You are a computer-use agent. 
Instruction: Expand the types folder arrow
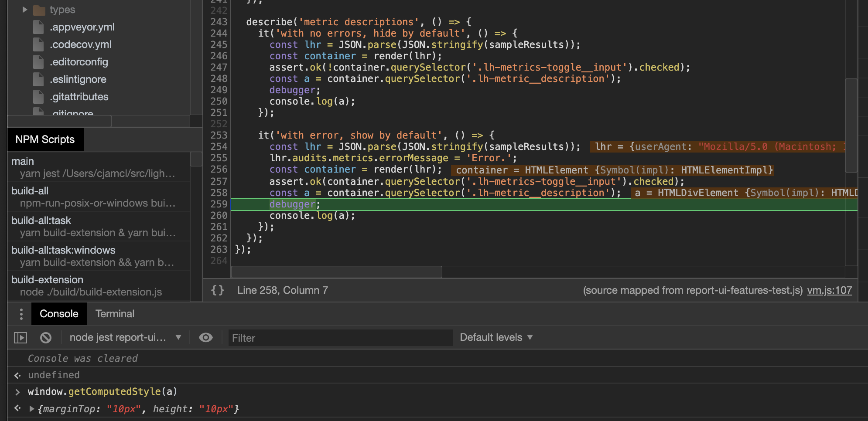click(x=25, y=10)
